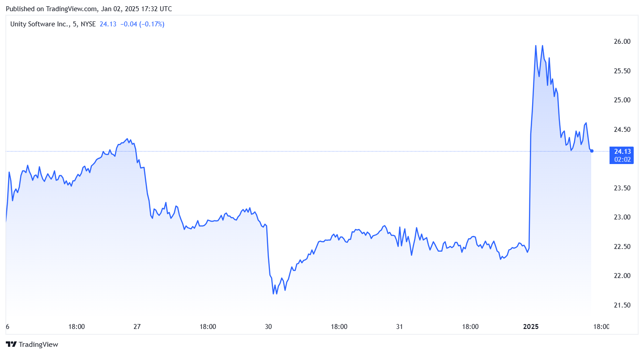Select the 25.50 price scale label
The width and height of the screenshot is (644, 354).
(622, 71)
